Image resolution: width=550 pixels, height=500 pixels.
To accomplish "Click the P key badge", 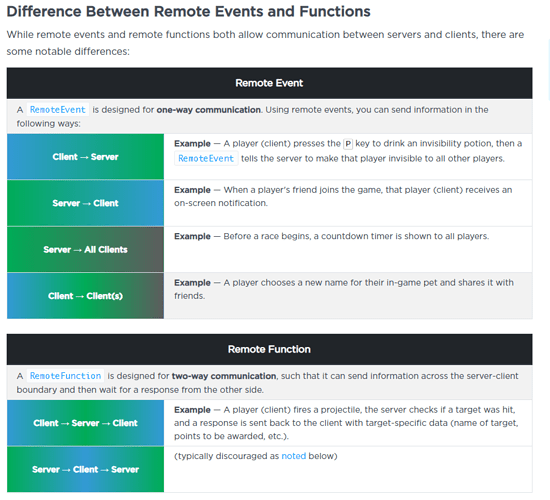I will click(x=348, y=144).
